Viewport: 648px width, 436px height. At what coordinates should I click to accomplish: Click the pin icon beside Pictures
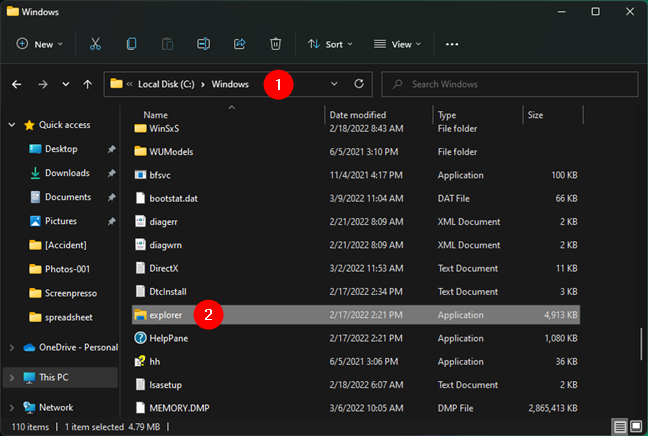pyautogui.click(x=112, y=222)
